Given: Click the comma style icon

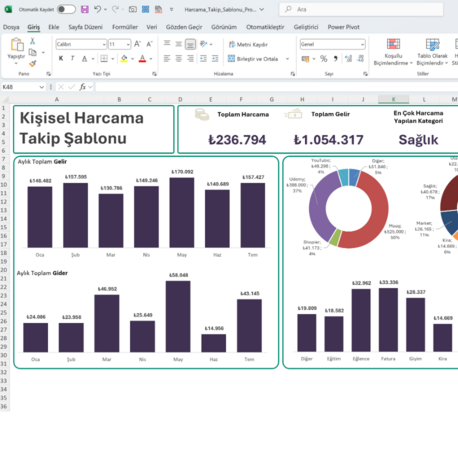Looking at the screenshot, I should click(336, 59).
